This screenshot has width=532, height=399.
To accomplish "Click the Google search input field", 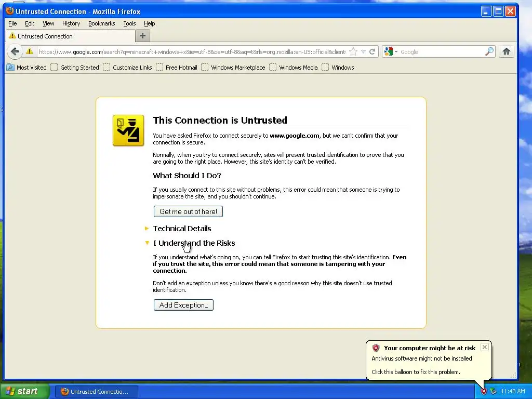I will [442, 51].
